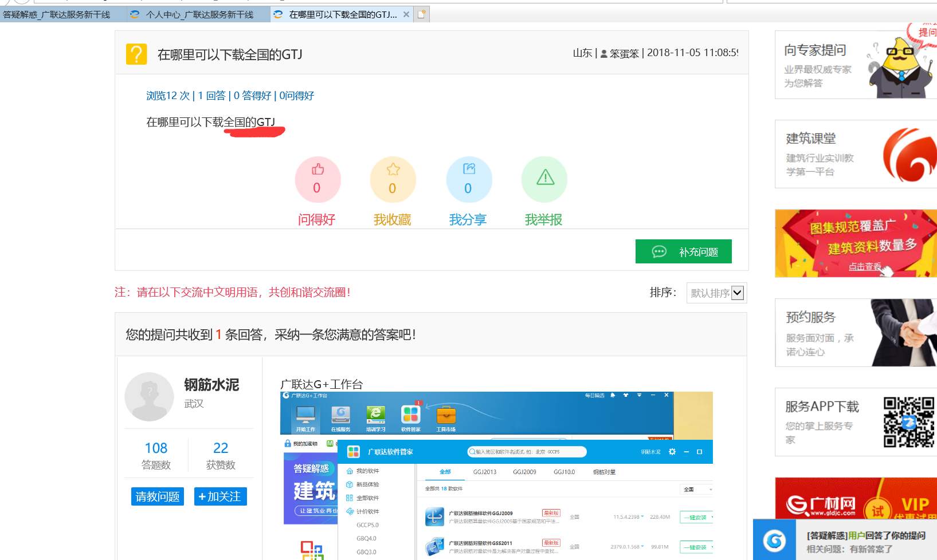Click GBQ3.0 in the software list

point(366,552)
